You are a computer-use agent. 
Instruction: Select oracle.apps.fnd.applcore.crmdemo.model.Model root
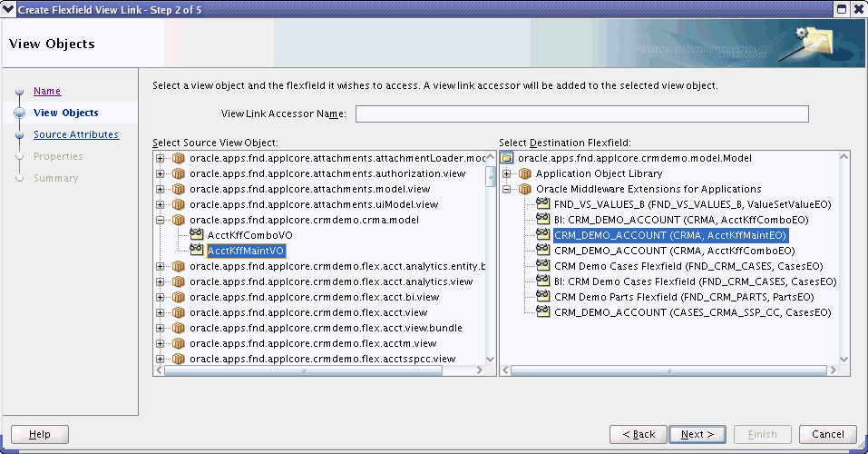click(x=634, y=159)
